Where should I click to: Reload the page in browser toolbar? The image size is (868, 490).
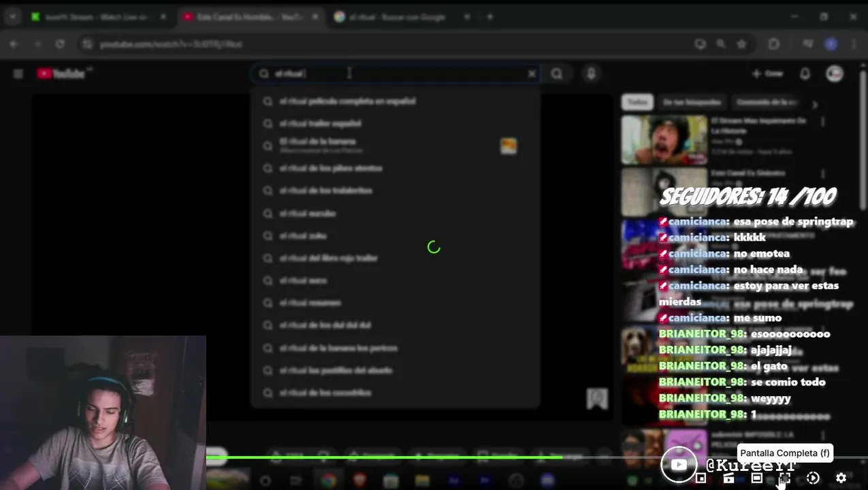coord(60,44)
